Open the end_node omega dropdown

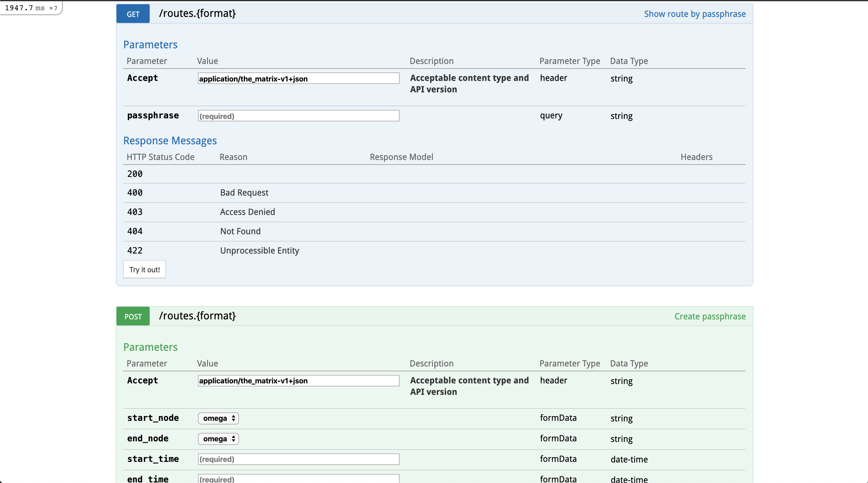[x=218, y=439]
